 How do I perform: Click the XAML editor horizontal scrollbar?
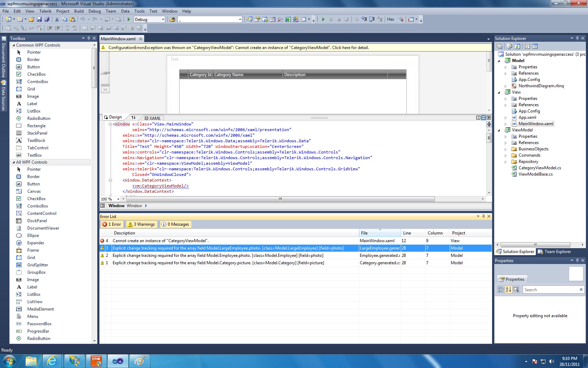[x=280, y=199]
